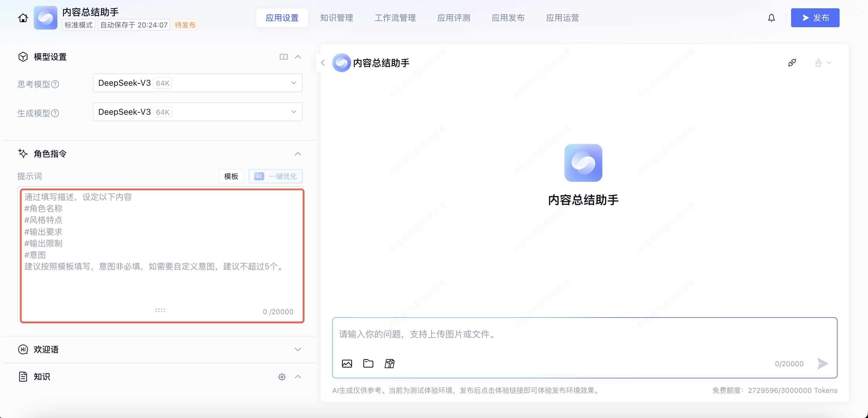This screenshot has width=868, height=418.
Task: Click the prompt library icon in chat
Action: pos(390,363)
